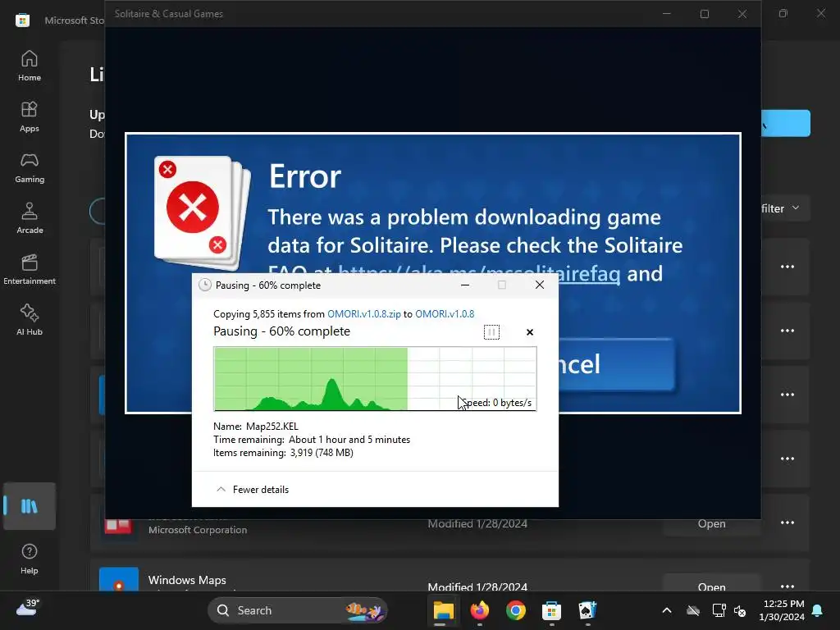Click the OneDrive cloud tray icon
The width and height of the screenshot is (840, 630).
pos(693,610)
